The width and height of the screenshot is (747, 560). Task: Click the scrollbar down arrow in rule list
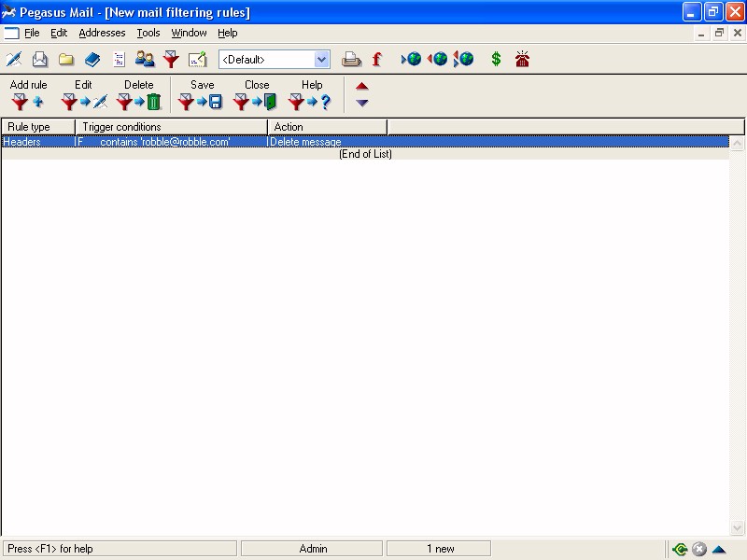(x=737, y=527)
